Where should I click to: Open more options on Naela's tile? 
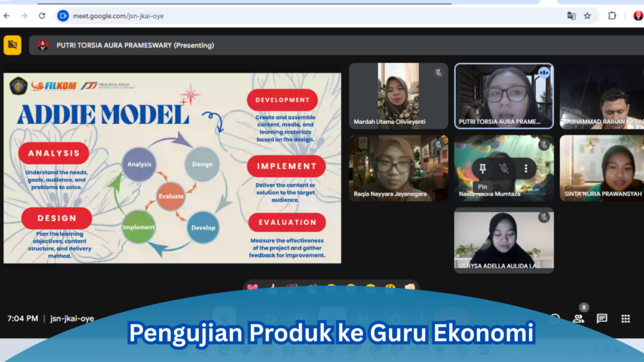(x=526, y=168)
